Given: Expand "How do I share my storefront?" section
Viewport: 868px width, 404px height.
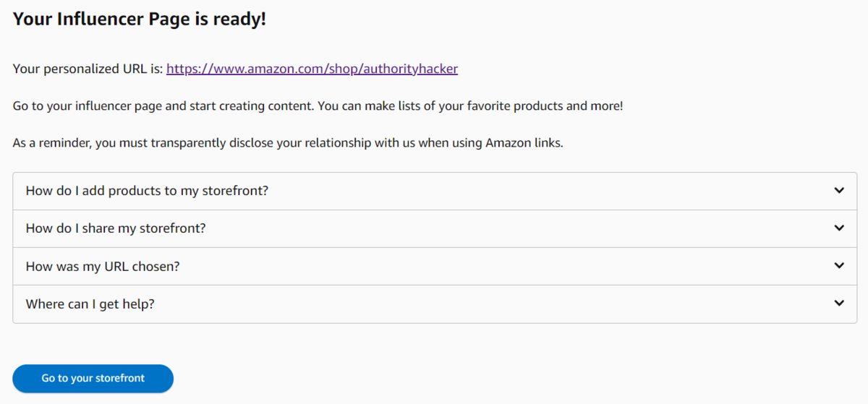Looking at the screenshot, I should (x=116, y=228).
